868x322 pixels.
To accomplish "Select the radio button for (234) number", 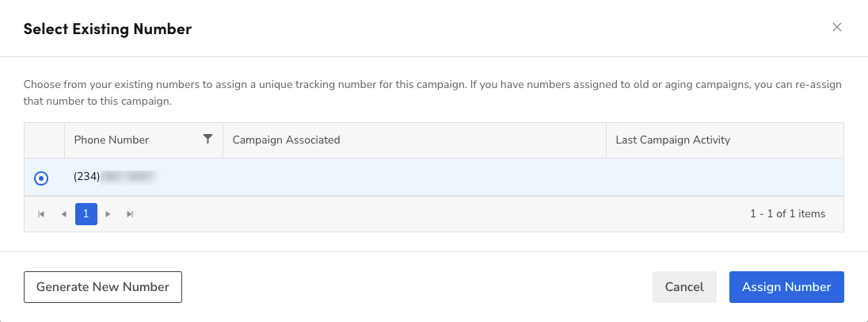I will 41,178.
